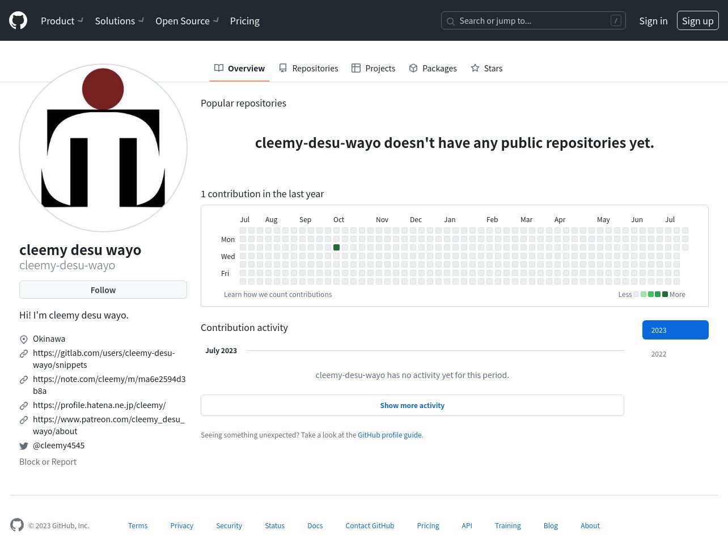Click link icon beside patreon URL
This screenshot has width=728, height=560.
[24, 420]
